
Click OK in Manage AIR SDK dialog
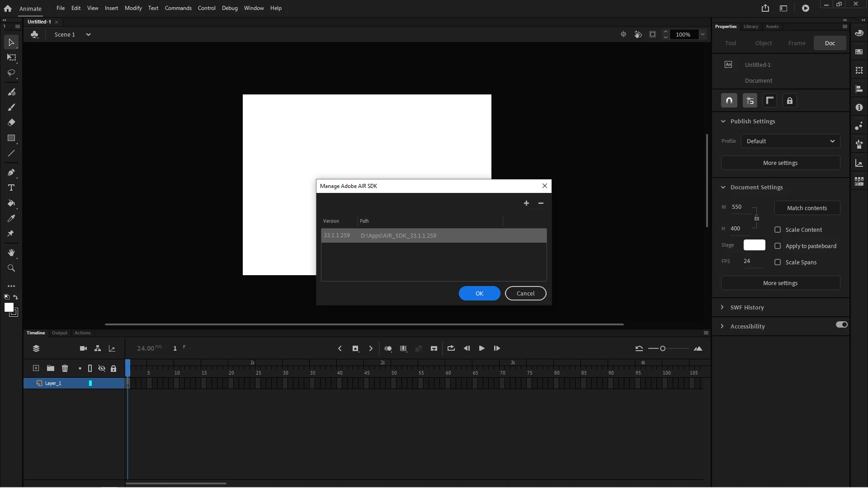479,293
